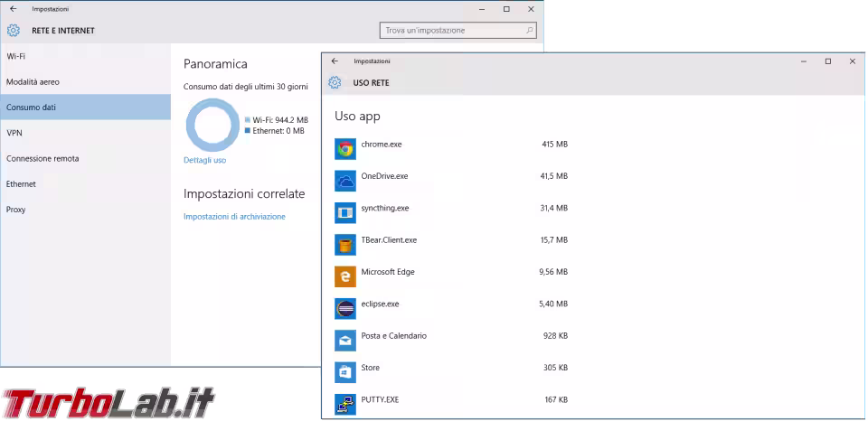Maximize the USO RETE window
The image size is (868, 421).
[828, 61]
